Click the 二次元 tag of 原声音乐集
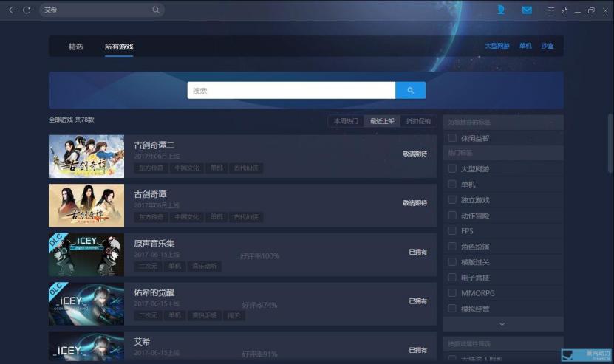Screen dimensions: 614x364 point(148,266)
